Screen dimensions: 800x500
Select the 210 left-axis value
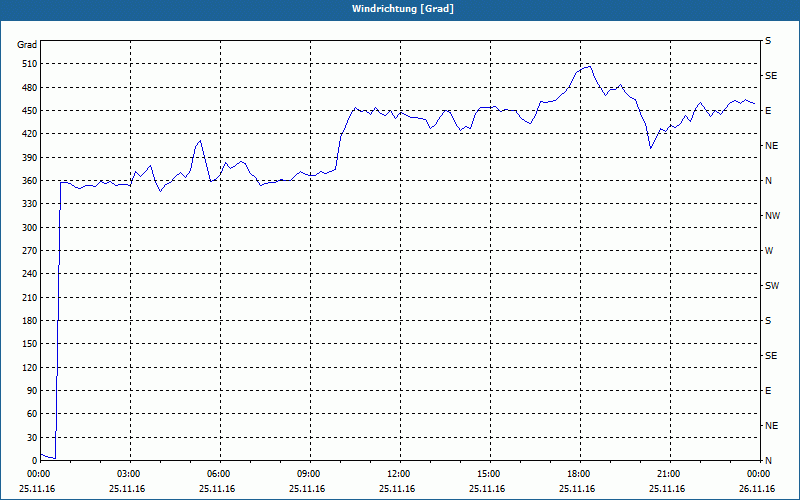[x=29, y=297]
